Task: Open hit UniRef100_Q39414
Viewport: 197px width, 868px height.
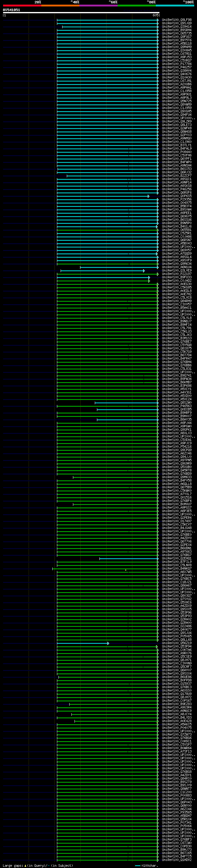Action: tap(176, 26)
